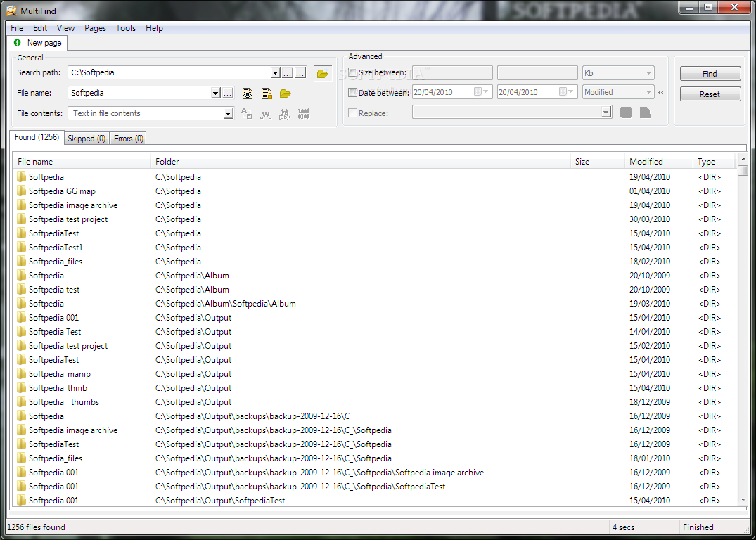The height and width of the screenshot is (540, 756).
Task: Open the first date picker dropdown
Action: click(x=481, y=91)
